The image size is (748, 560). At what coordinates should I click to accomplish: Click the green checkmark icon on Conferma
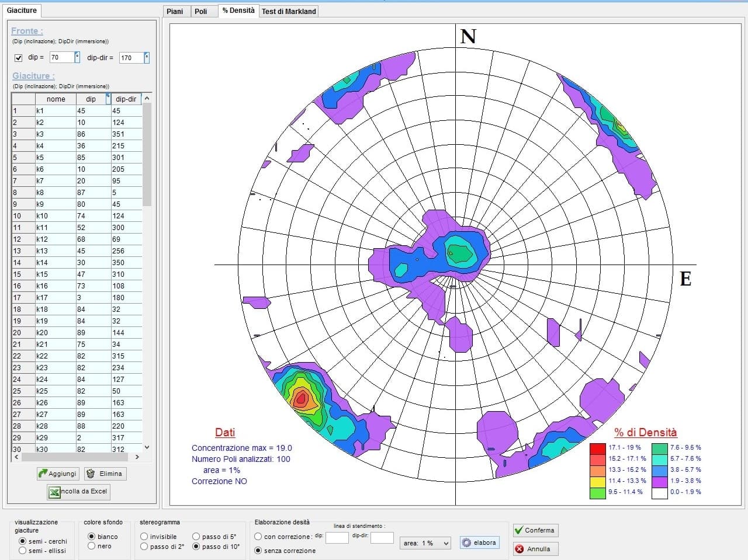coord(518,530)
